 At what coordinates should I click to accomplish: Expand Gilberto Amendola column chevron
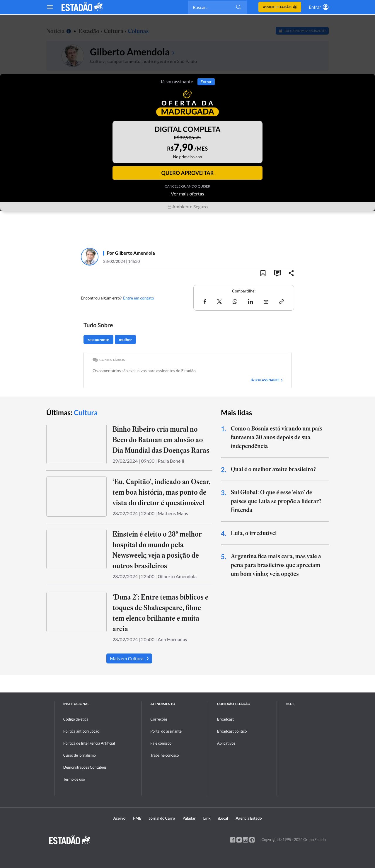coord(173,52)
